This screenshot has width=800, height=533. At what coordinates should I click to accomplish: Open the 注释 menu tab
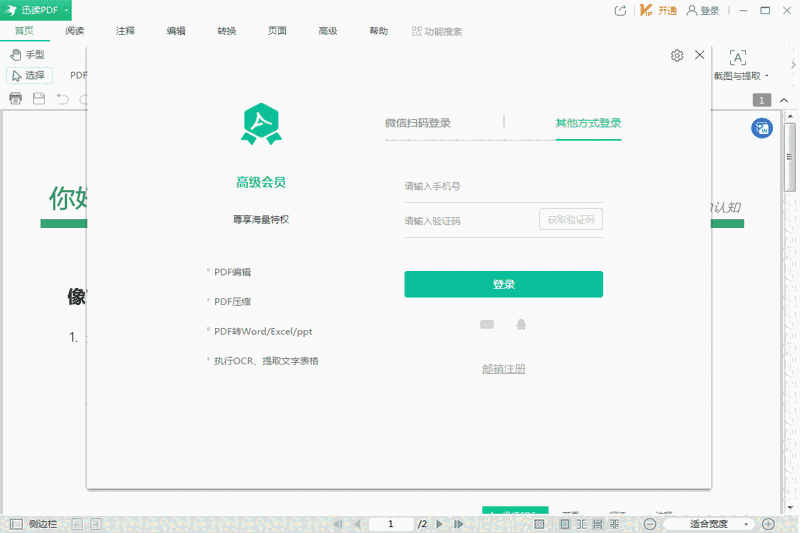[x=125, y=31]
